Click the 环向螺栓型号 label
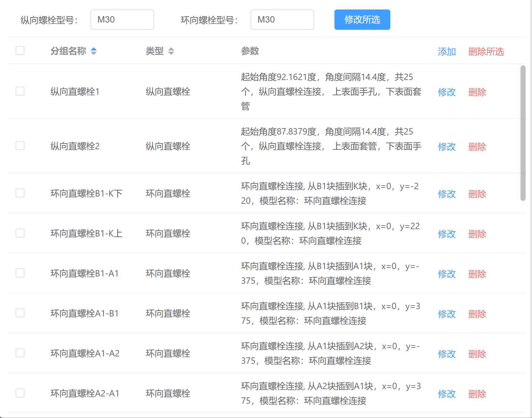The image size is (532, 418). 209,20
